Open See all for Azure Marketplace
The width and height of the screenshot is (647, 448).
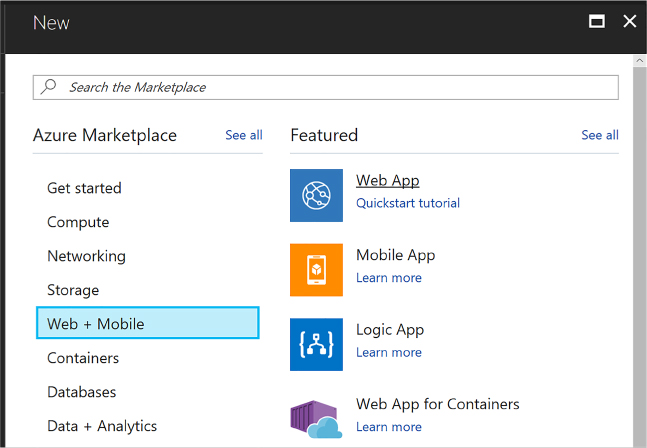[x=244, y=135]
